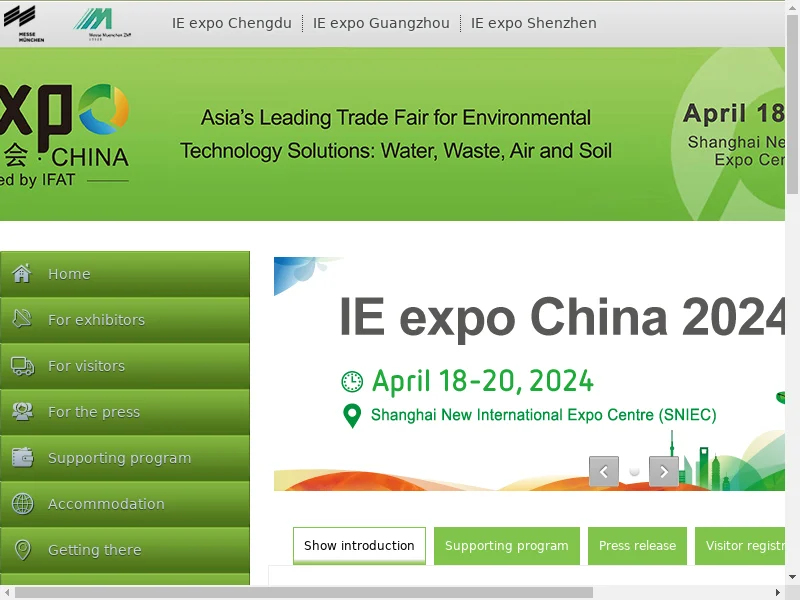Select the Show introduction tab
This screenshot has height=600, width=800.
pyautogui.click(x=359, y=545)
